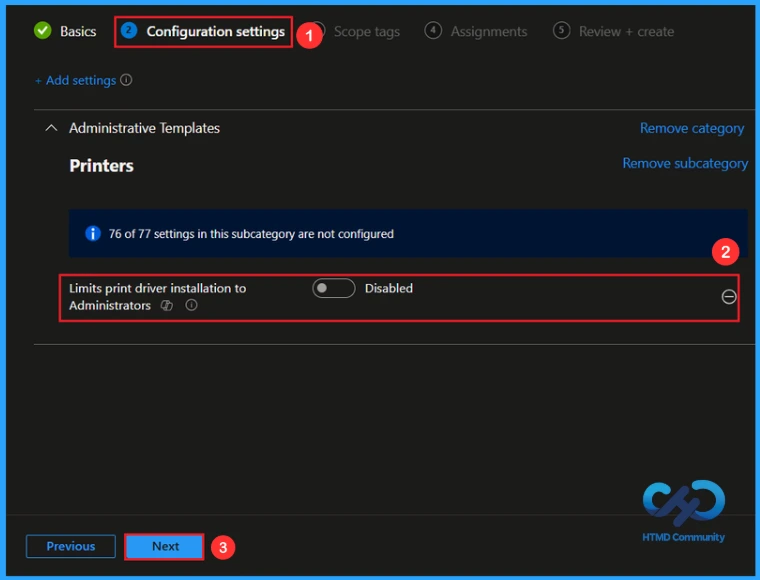Click the Add settings link

(x=76, y=80)
